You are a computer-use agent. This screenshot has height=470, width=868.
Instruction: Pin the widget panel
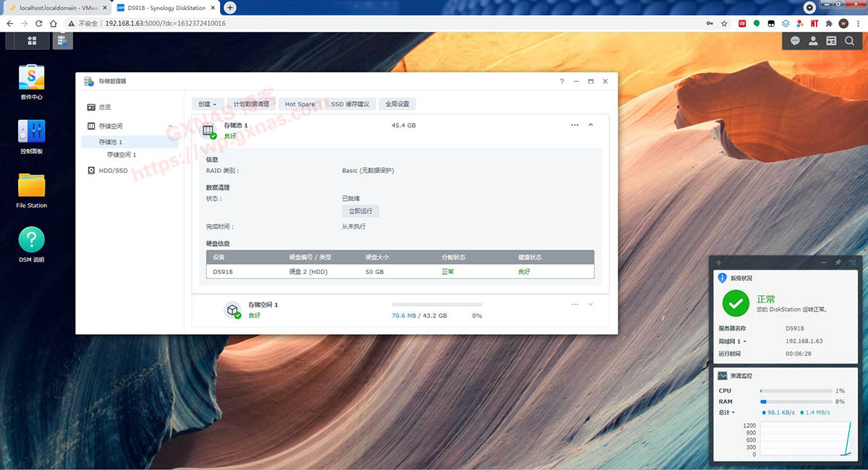point(838,262)
